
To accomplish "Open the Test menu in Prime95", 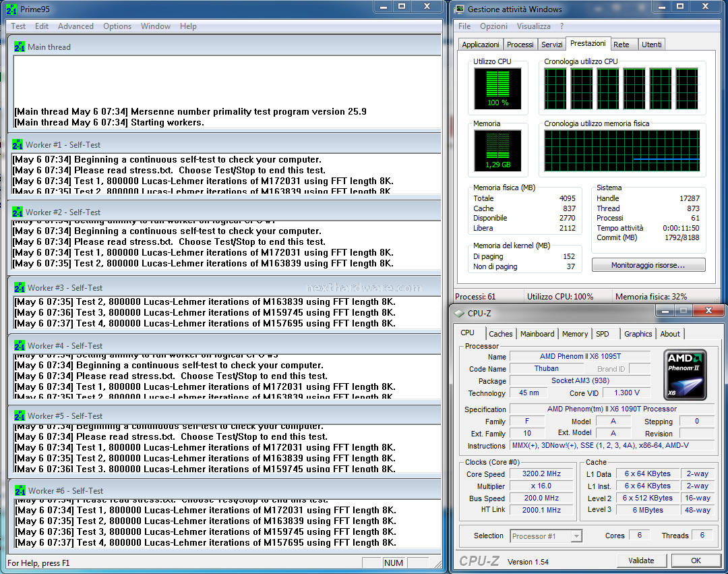I will pos(18,26).
